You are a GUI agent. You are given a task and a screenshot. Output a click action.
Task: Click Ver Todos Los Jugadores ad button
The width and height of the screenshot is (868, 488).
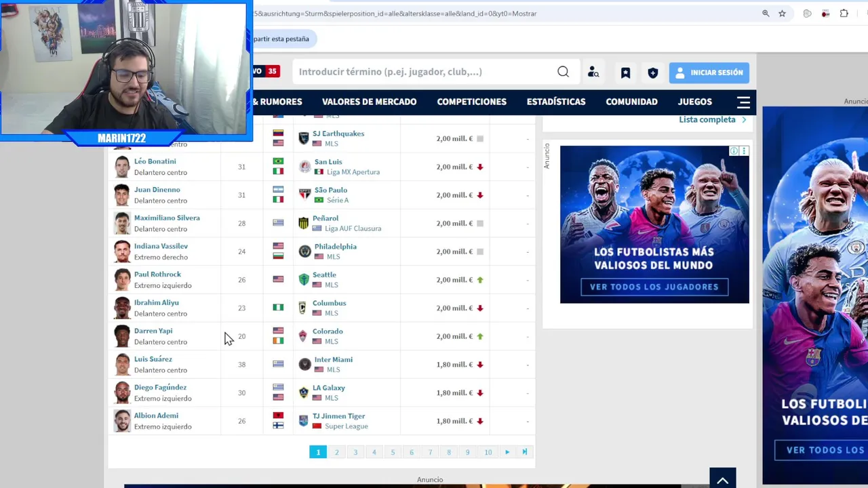[x=654, y=287]
